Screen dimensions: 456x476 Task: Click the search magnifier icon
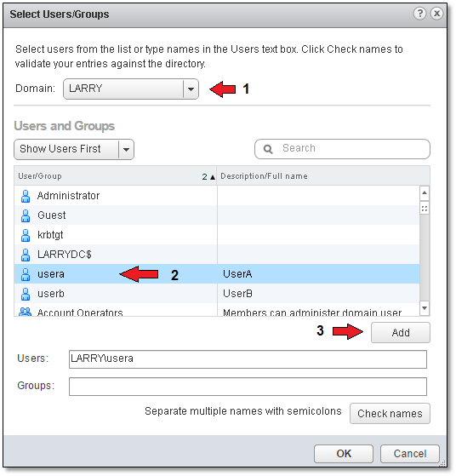(x=268, y=149)
